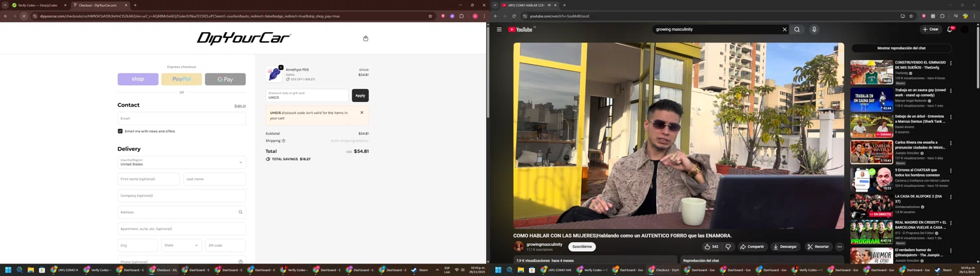Viewport: 980px width, 276px height.
Task: Focus the Email input field
Action: tap(182, 118)
